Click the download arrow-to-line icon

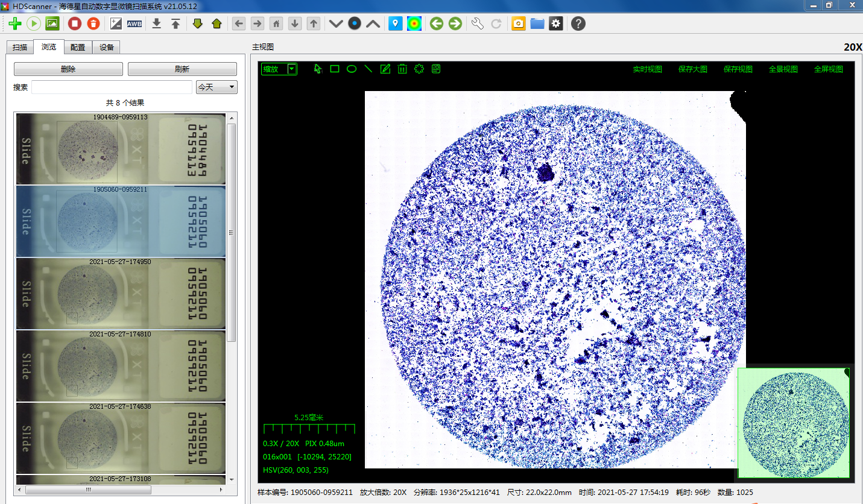coord(157,24)
